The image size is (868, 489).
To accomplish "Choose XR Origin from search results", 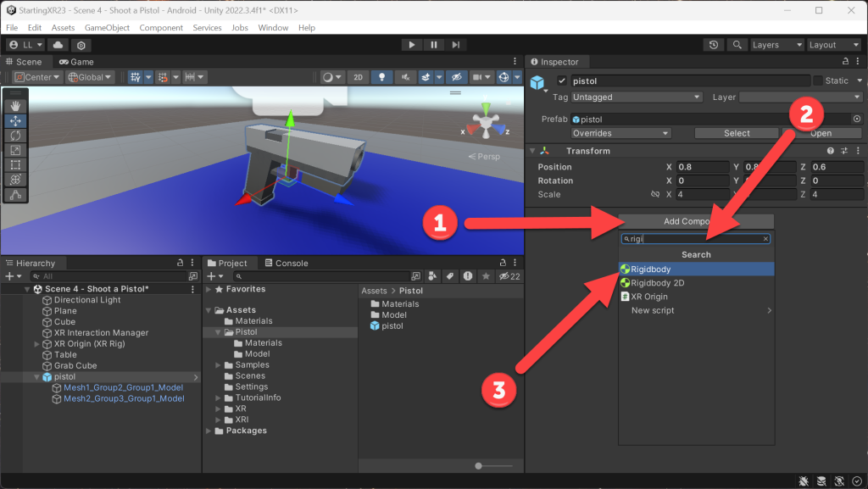I will 696,297.
